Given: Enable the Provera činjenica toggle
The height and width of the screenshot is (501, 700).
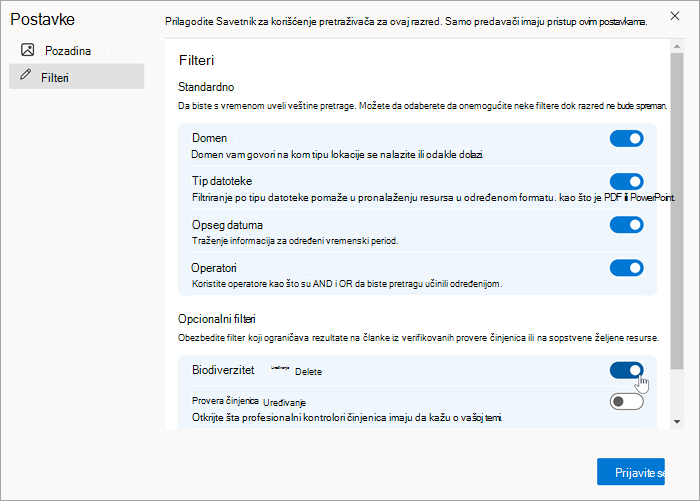Looking at the screenshot, I should tap(626, 402).
